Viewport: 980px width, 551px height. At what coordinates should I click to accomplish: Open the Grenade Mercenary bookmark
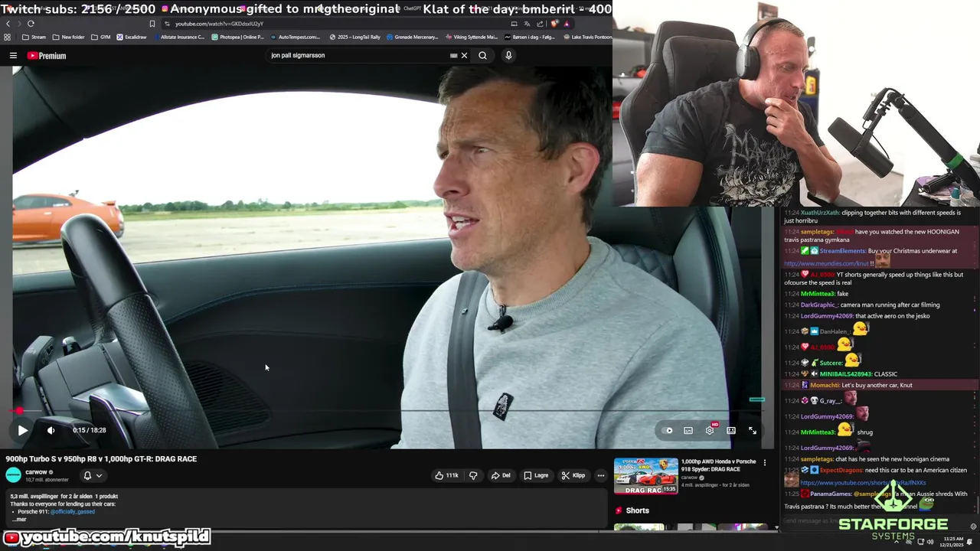[x=413, y=37]
